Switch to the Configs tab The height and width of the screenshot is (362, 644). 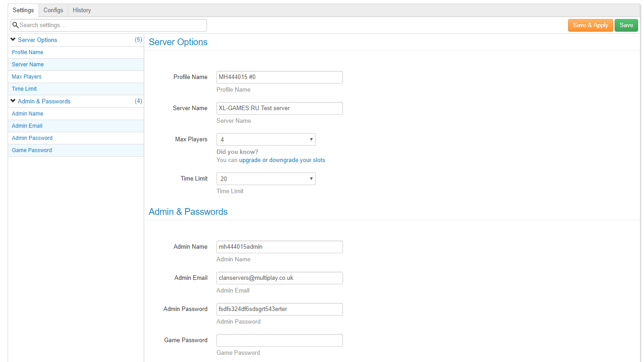[53, 10]
